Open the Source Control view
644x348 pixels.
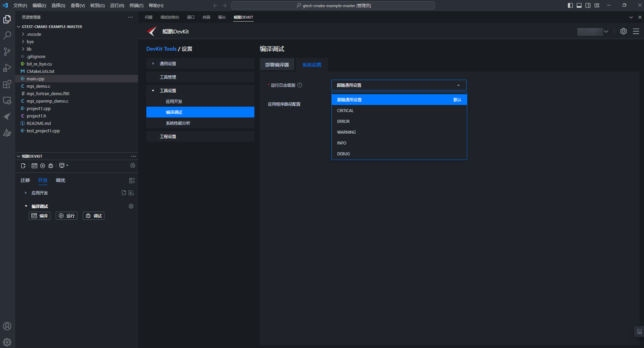click(x=7, y=52)
